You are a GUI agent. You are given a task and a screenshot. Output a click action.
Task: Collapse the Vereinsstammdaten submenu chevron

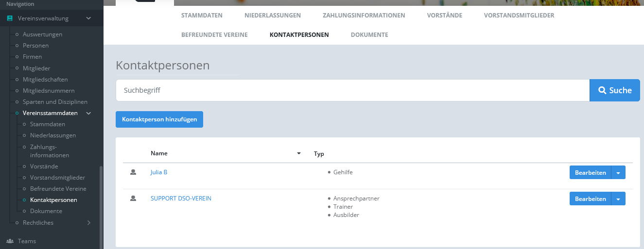pos(88,113)
